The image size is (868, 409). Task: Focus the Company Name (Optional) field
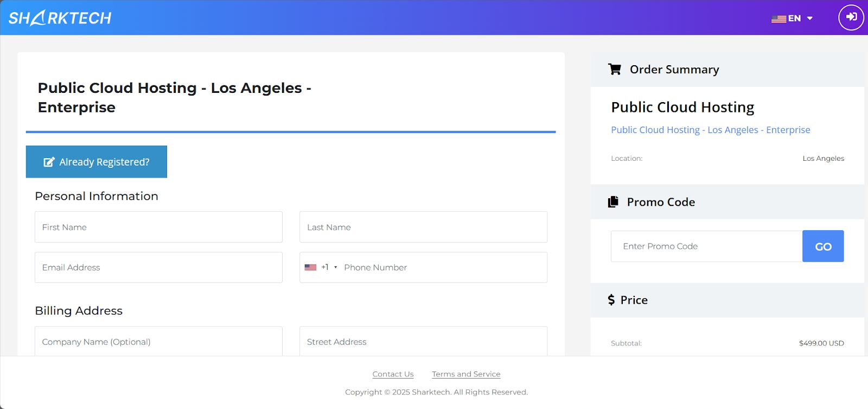(x=158, y=341)
